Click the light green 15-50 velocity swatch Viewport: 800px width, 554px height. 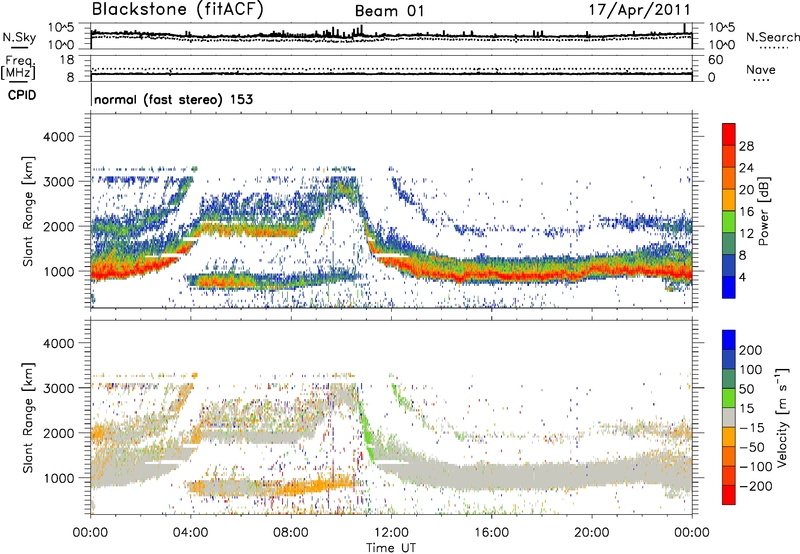[x=729, y=398]
